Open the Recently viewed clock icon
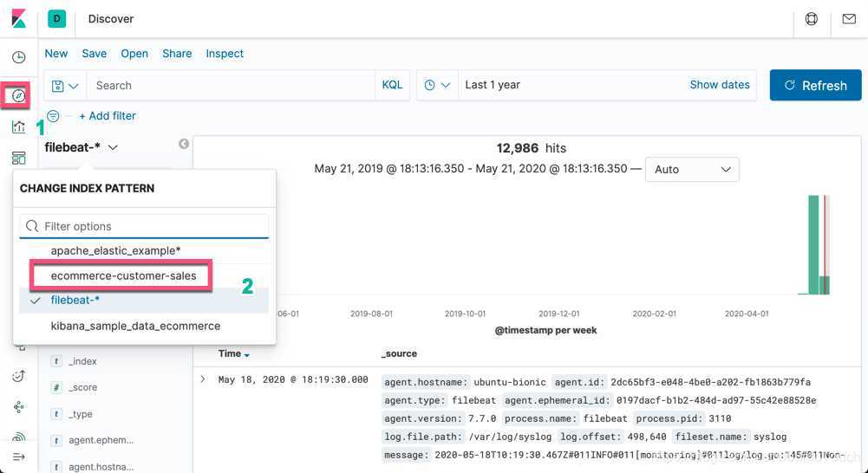Screen dimensions: 868x473 pos(19,57)
